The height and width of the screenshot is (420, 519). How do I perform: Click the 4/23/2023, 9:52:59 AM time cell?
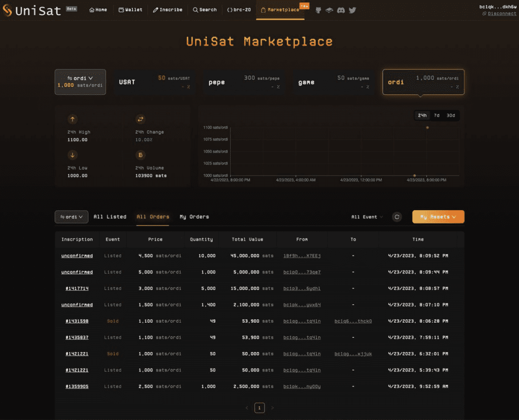click(418, 387)
